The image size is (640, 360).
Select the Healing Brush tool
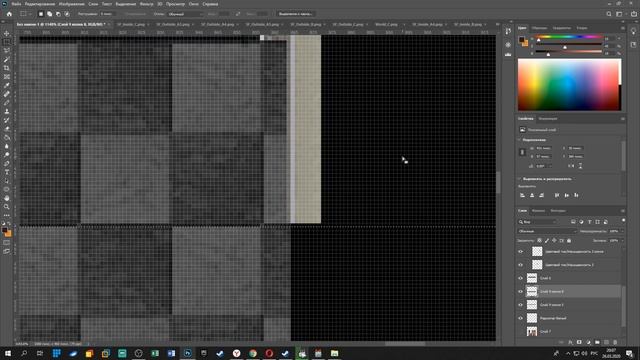pos(7,94)
